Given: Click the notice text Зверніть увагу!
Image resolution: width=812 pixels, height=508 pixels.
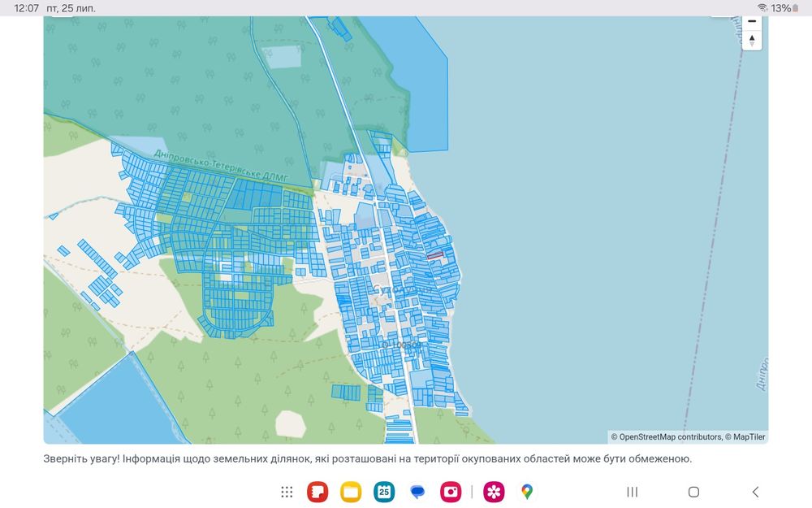Looking at the screenshot, I should coord(81,458).
